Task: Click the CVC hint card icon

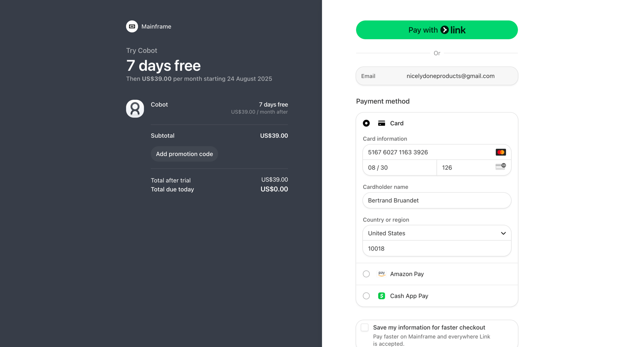Action: tap(501, 167)
